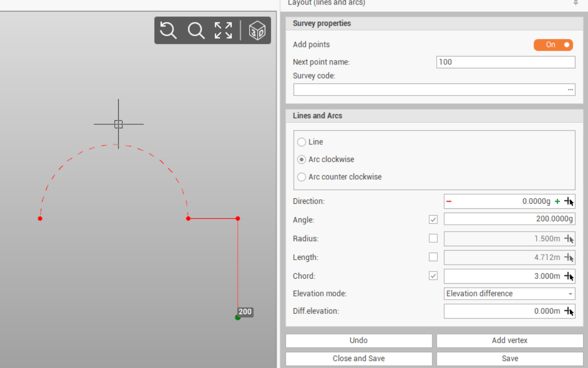Pick Direction from drawing using cursor icon
Image resolution: width=588 pixels, height=368 pixels.
pyautogui.click(x=569, y=202)
